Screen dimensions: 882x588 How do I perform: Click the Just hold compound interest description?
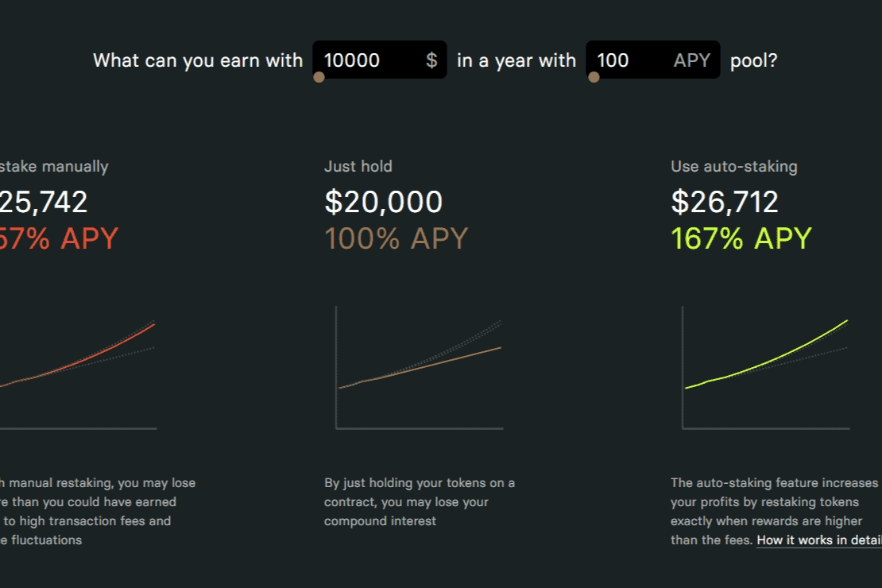pos(420,502)
